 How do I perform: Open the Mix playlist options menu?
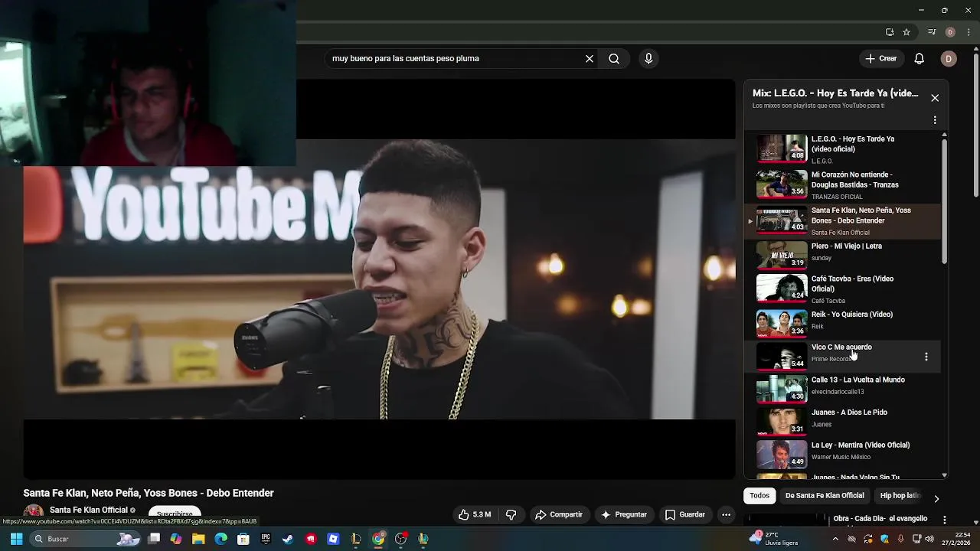tap(935, 120)
